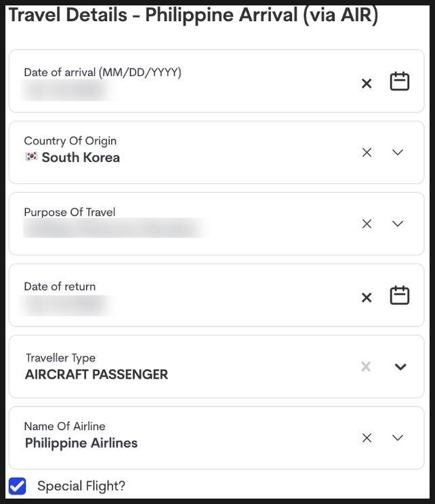Expand the Purpose Of Travel dropdown

point(398,224)
